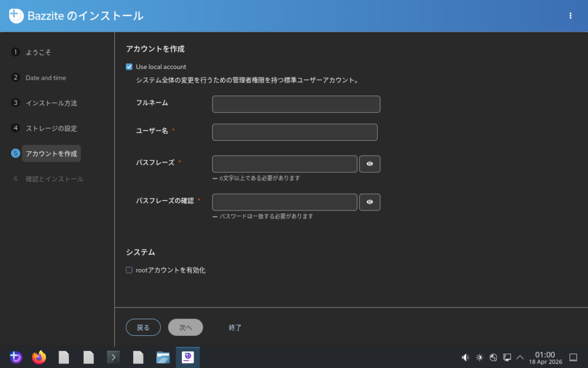The image size is (588, 368).
Task: Adjust brightness from the tray sun icon
Action: tap(479, 358)
